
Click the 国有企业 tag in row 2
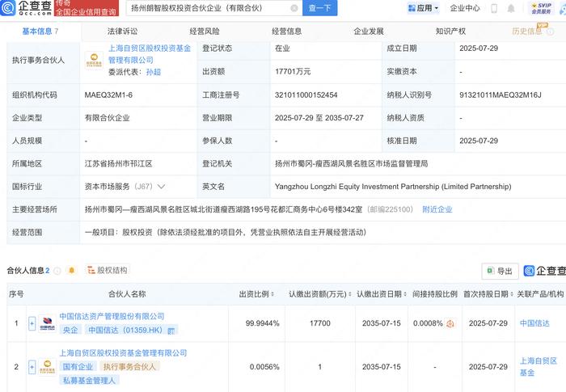(78, 367)
